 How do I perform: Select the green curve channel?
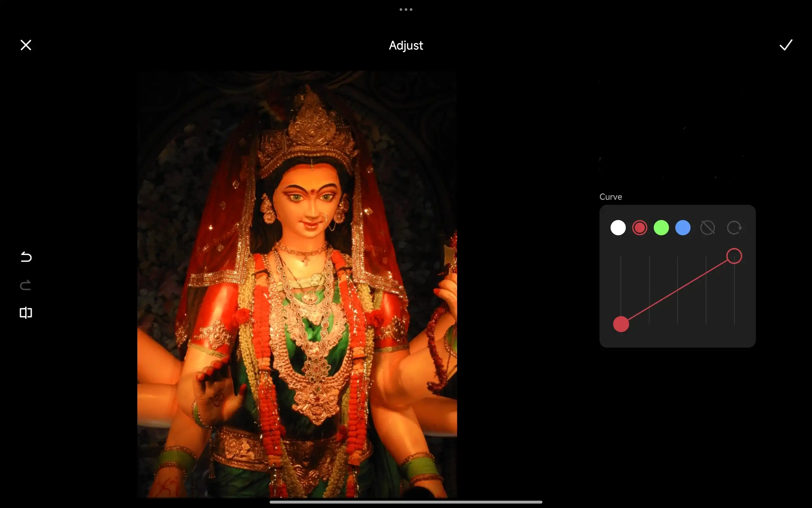pos(661,228)
